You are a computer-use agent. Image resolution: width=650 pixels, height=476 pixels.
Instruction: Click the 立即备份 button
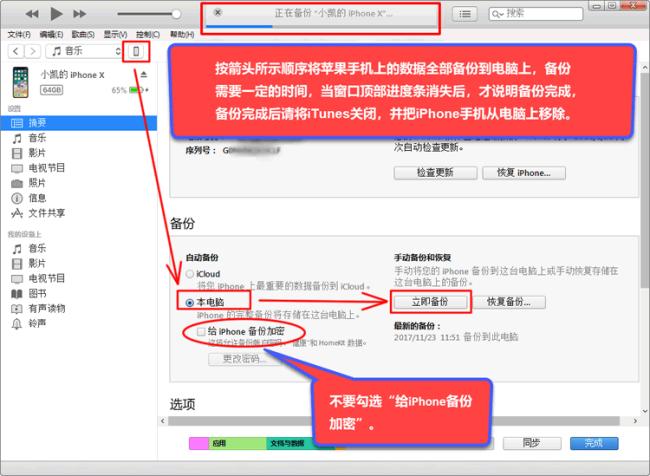coord(430,302)
